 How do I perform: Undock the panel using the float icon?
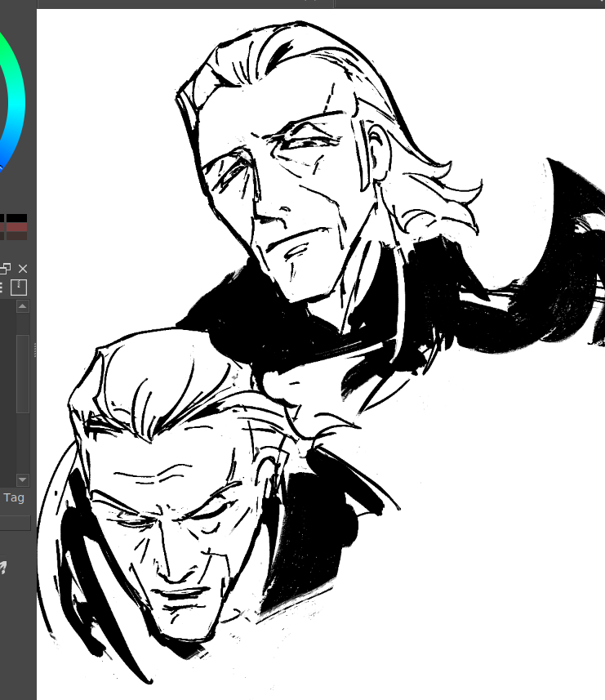pyautogui.click(x=6, y=269)
